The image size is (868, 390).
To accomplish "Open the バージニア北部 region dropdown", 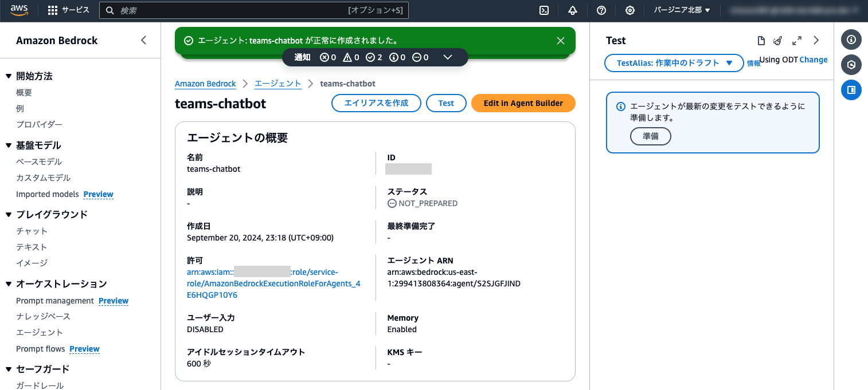I will pyautogui.click(x=681, y=10).
